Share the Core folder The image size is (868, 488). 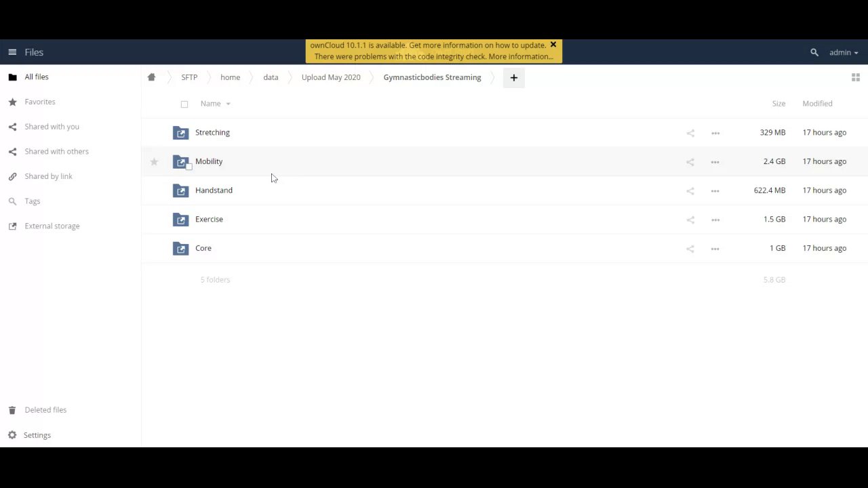coord(690,249)
